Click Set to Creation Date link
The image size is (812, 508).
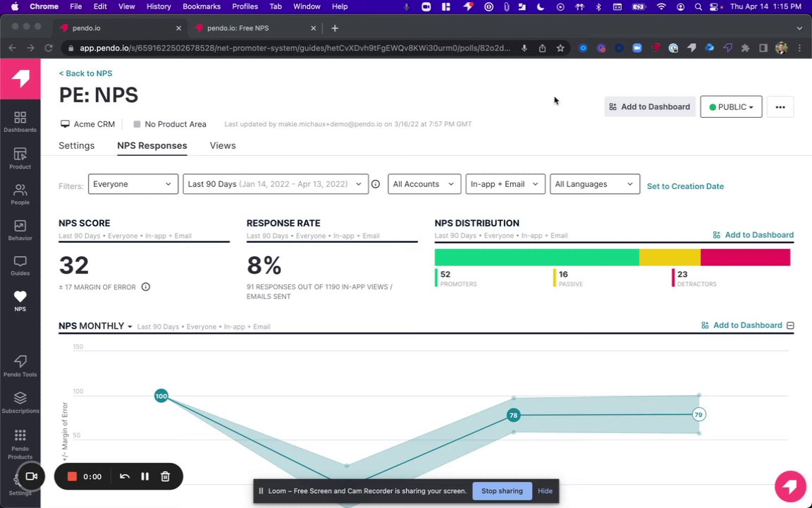[685, 186]
